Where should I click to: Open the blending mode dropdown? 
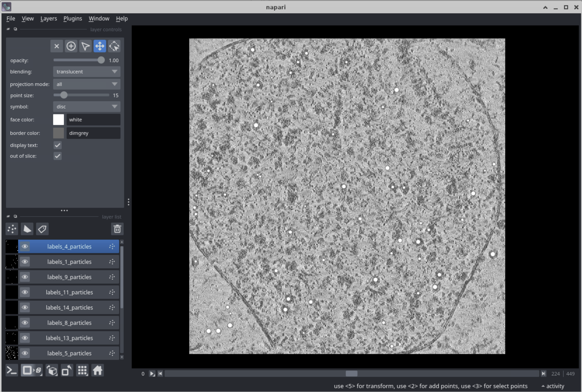[87, 72]
